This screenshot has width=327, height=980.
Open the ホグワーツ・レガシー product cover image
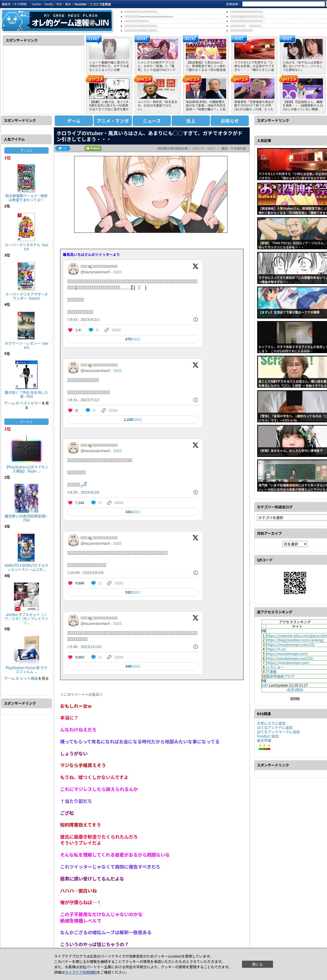26,325
